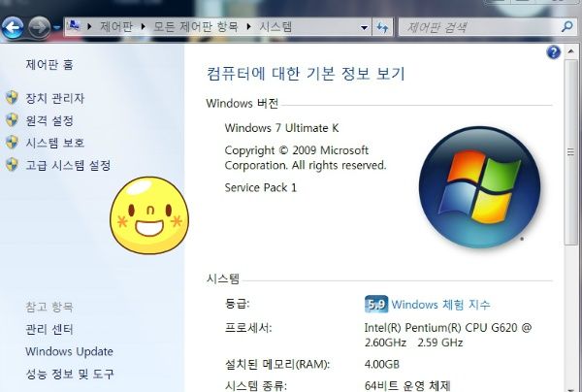Click the Windows 7 Ultimate K text

[x=281, y=128]
